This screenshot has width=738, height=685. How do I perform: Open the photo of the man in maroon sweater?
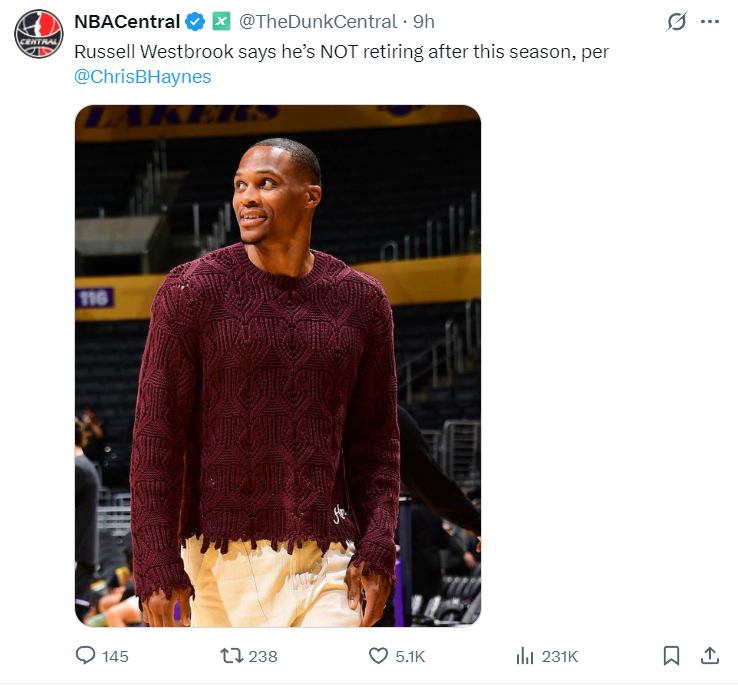click(278, 366)
